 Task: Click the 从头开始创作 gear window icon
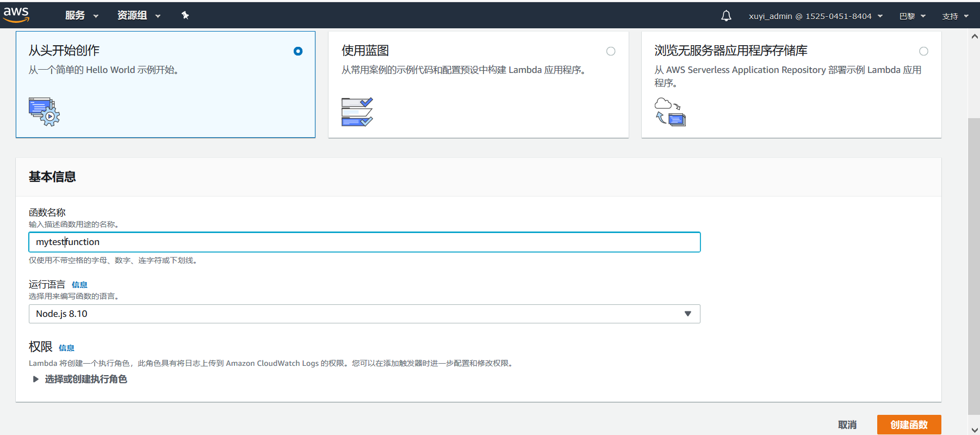[x=44, y=112]
